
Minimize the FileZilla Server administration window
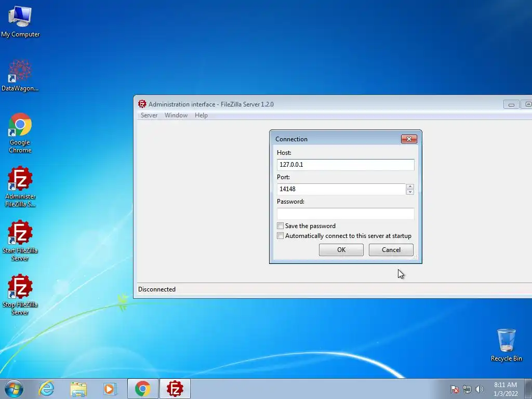(511, 104)
